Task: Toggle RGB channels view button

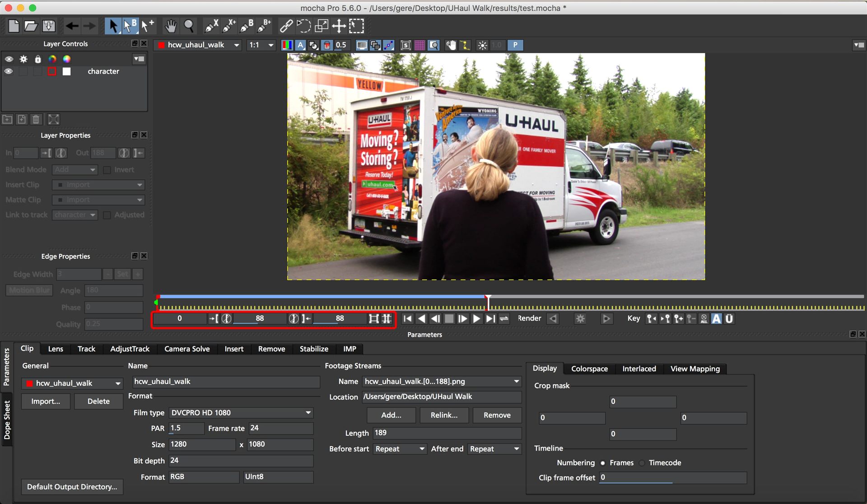Action: tap(287, 45)
